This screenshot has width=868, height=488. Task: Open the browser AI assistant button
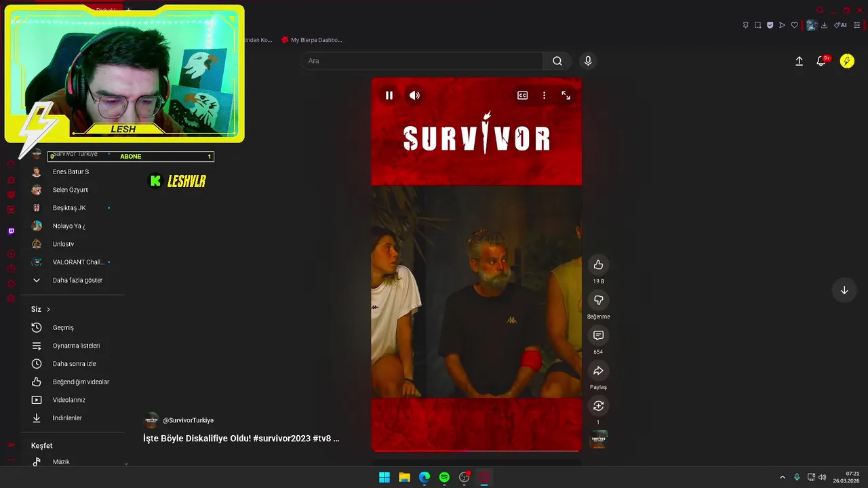[x=840, y=25]
